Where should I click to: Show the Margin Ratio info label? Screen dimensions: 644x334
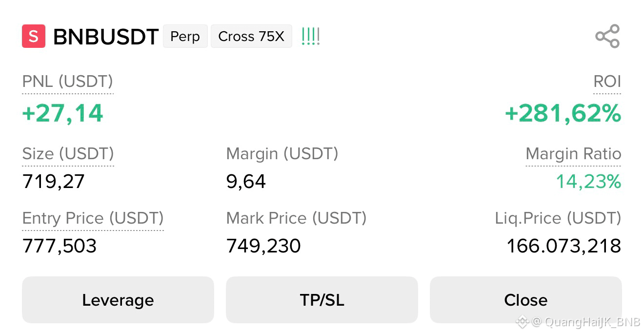click(573, 154)
